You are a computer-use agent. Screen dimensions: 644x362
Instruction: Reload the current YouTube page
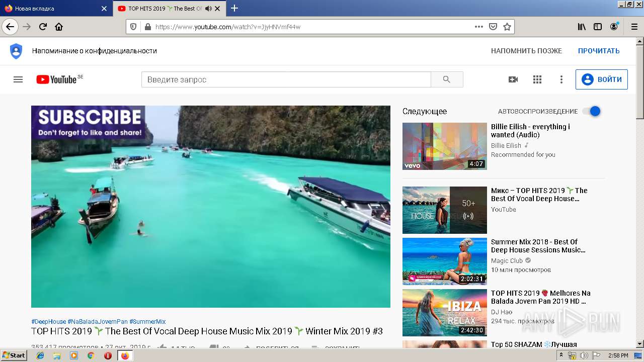coord(43,27)
